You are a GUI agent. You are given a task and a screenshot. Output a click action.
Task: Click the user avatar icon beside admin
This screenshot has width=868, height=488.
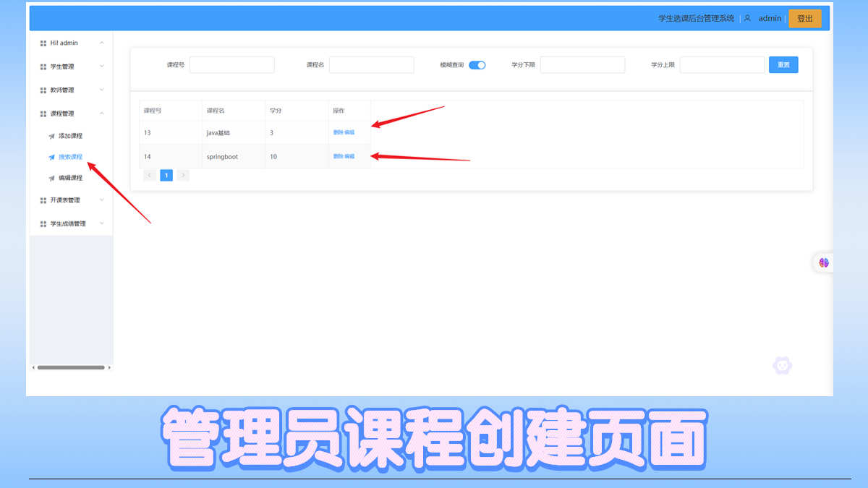(x=748, y=18)
